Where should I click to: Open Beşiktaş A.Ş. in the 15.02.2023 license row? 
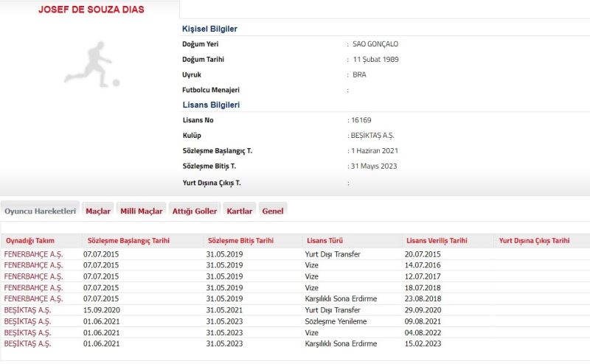coord(28,343)
